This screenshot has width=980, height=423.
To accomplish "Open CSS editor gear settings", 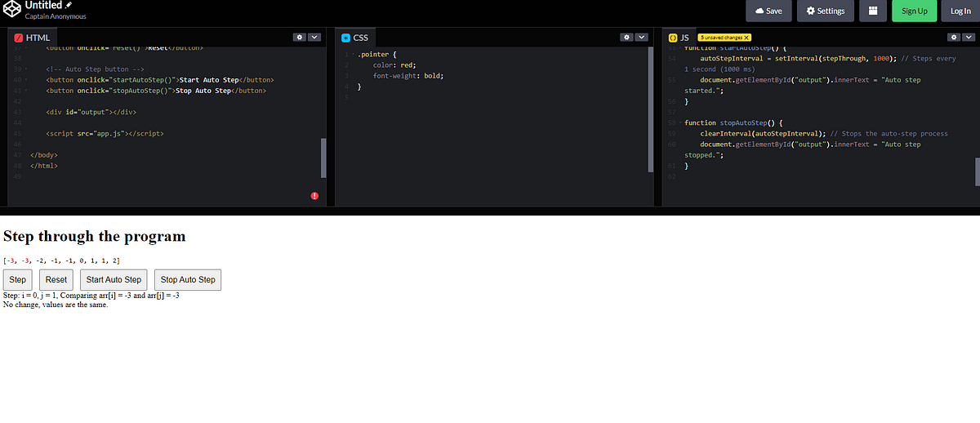I will [x=626, y=38].
